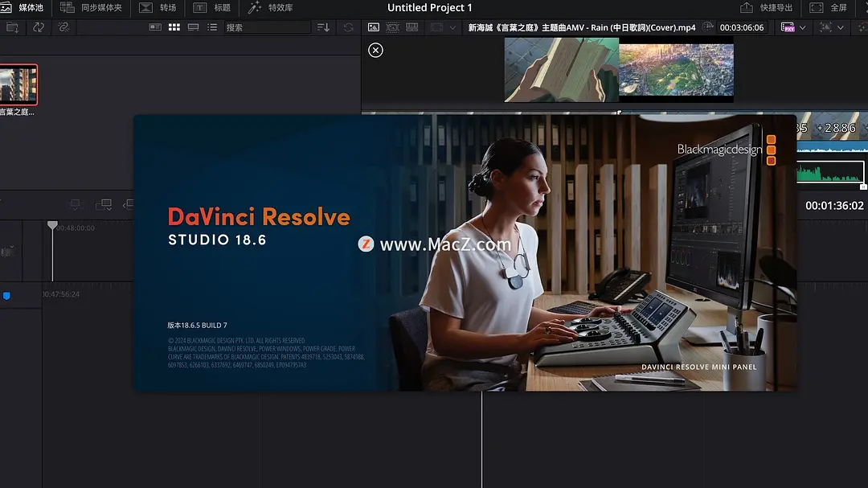The height and width of the screenshot is (488, 868).
Task: Click the 版本18.6.5 BUILD 7 version text
Action: pos(197,325)
